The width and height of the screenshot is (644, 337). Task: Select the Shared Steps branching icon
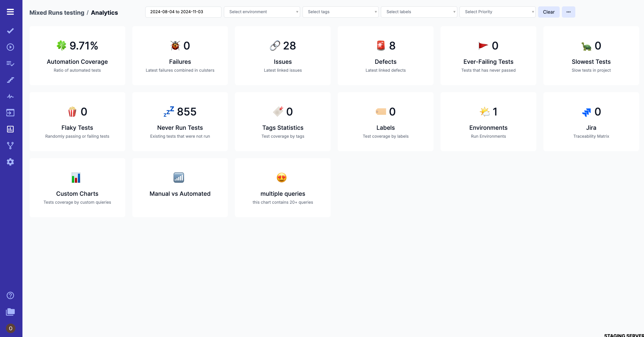(x=10, y=146)
